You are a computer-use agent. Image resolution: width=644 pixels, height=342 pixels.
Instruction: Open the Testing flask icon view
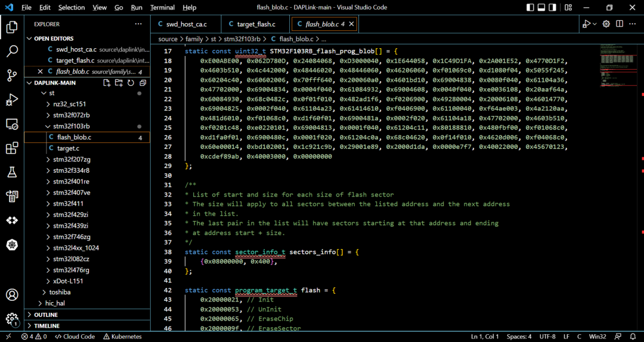pos(12,172)
